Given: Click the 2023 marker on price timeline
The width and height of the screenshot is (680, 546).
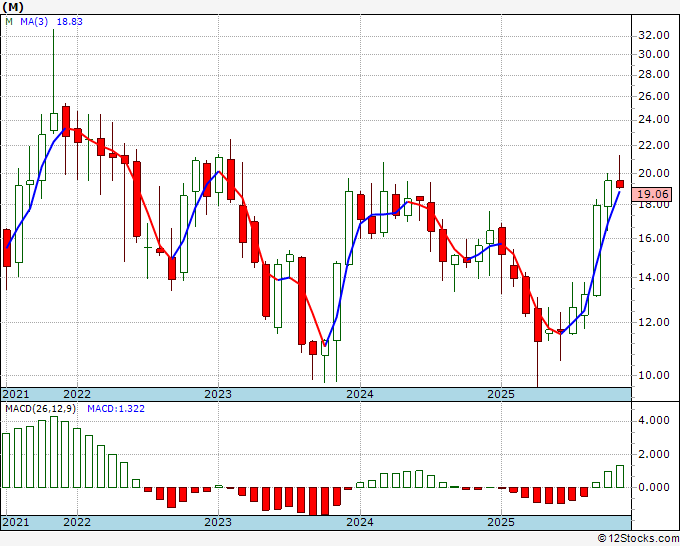Looking at the screenshot, I should click(x=218, y=394).
